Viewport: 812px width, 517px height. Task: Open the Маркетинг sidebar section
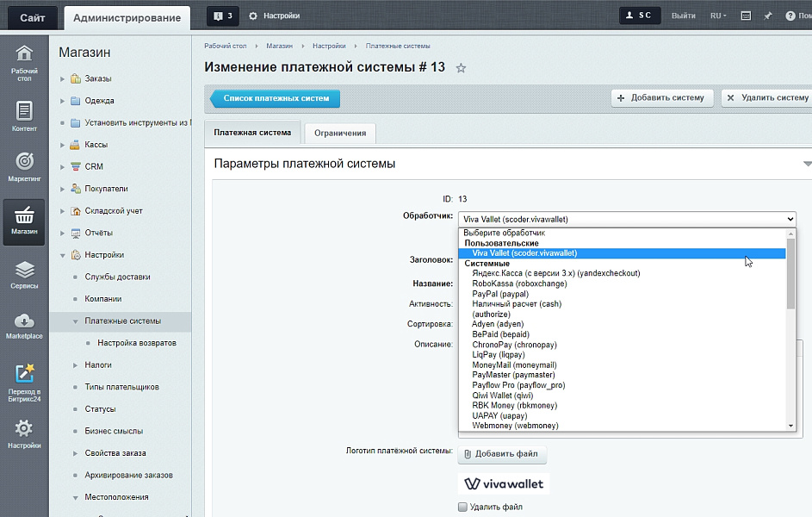point(24,167)
